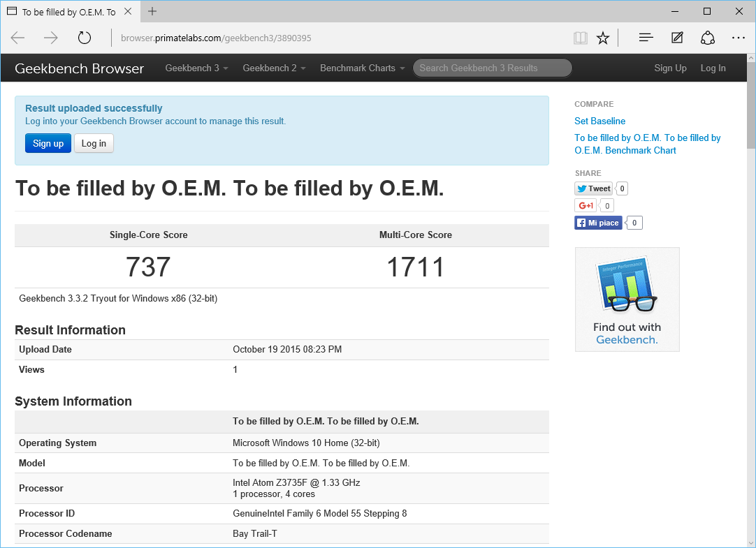Viewport: 756px width, 548px height.
Task: Close the 'To be filled by O.E.M.' tab
Action: coord(128,11)
